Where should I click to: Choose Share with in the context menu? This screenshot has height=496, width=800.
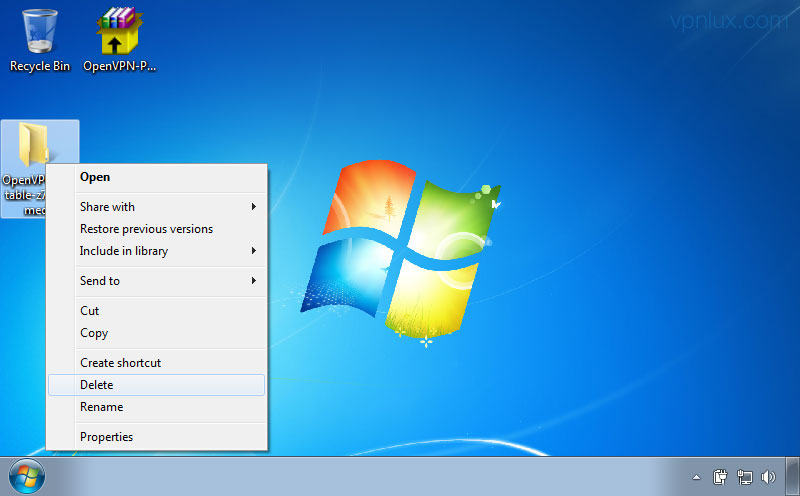pos(157,207)
